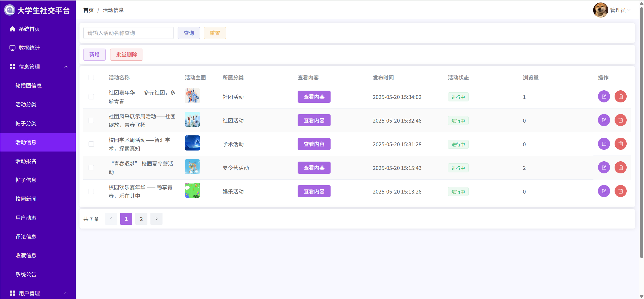Screen dimensions: 644x299
Task: Click the monitor icon beside 数据统计
Action: point(12,48)
